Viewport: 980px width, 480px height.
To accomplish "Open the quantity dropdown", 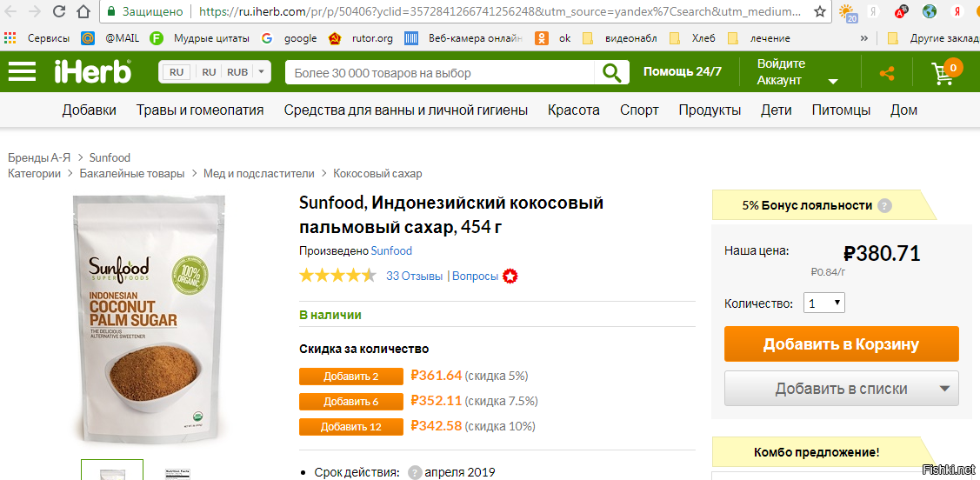I will click(x=824, y=303).
